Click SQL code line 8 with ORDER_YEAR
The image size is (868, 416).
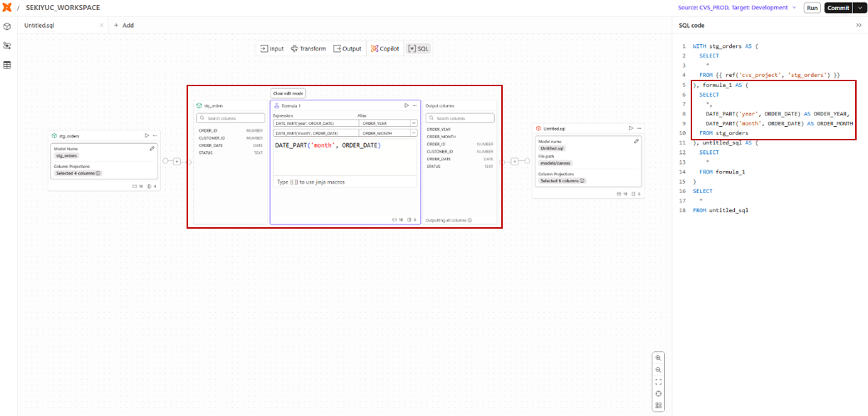[778, 114]
